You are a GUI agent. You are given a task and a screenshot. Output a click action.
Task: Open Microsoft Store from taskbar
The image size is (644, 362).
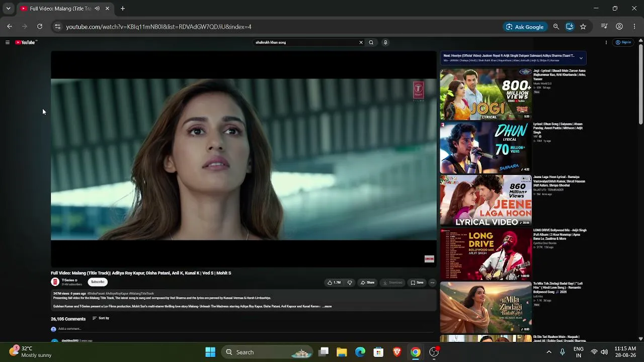[378, 352]
